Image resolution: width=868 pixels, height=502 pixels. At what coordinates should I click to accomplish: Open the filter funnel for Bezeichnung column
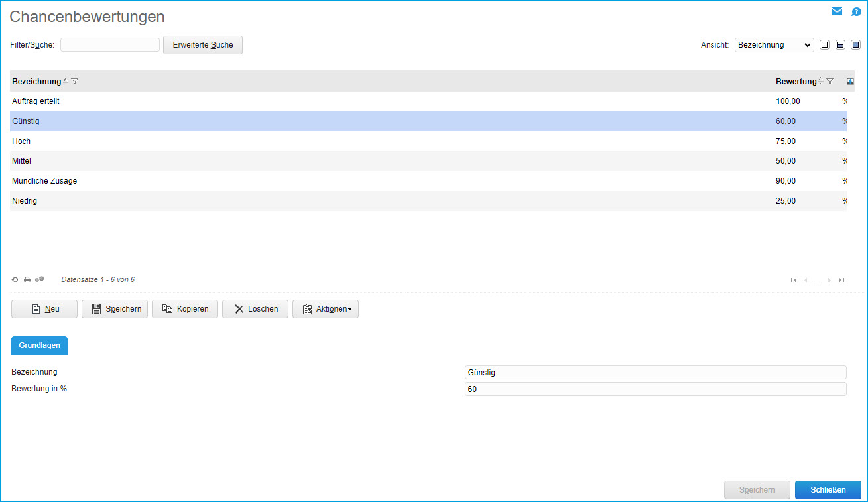pos(75,81)
